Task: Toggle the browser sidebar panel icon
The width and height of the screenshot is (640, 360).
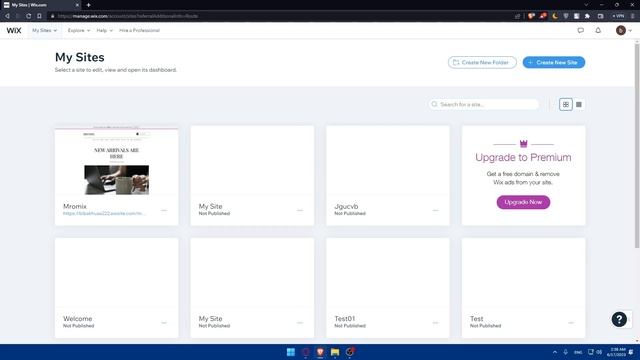Action: pos(600,16)
